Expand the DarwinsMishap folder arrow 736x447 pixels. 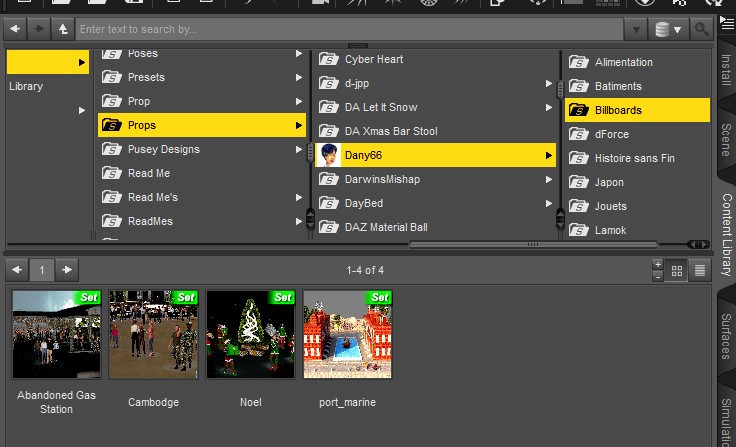click(548, 179)
